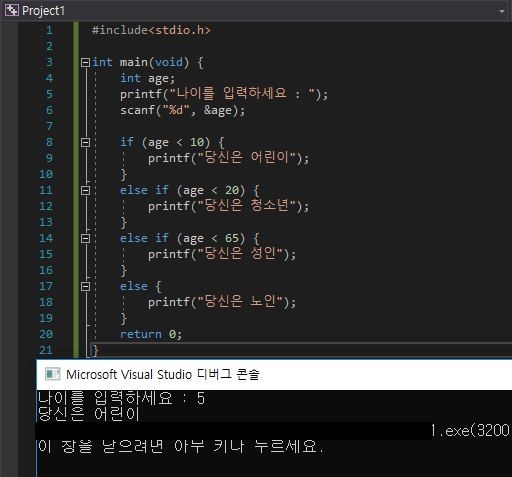This screenshot has width=512, height=477.
Task: Click 'if (age < 10) {' on line 8
Action: [x=172, y=143]
